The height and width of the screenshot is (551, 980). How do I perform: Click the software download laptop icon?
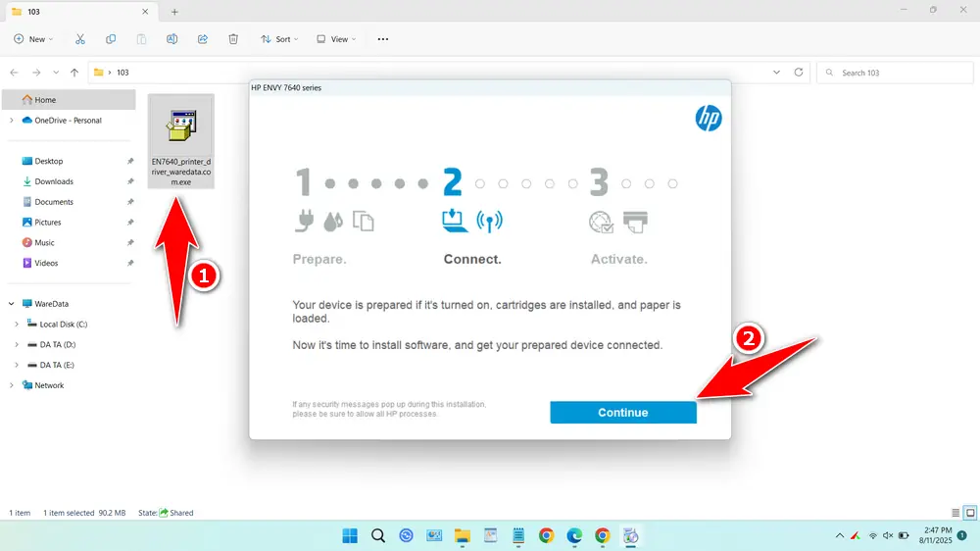454,221
